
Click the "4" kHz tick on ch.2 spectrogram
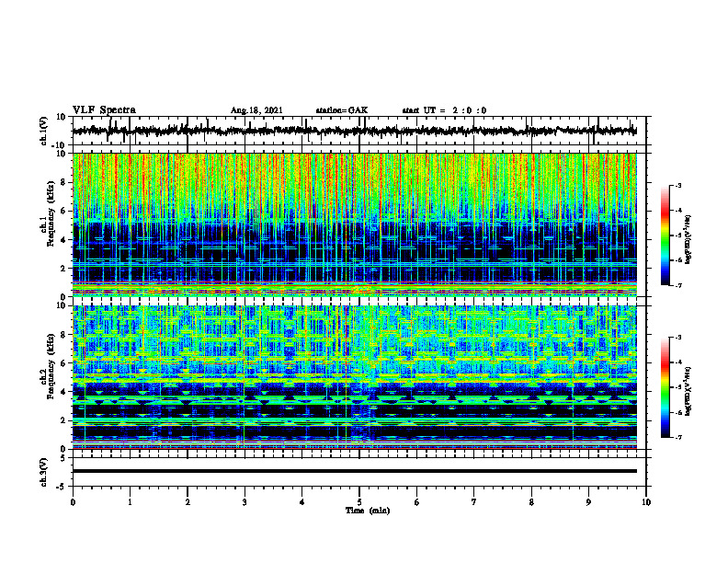click(x=64, y=392)
